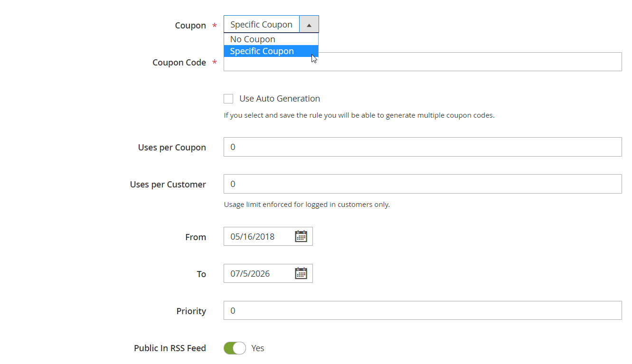
Task: Focus the Priority input field
Action: click(422, 310)
